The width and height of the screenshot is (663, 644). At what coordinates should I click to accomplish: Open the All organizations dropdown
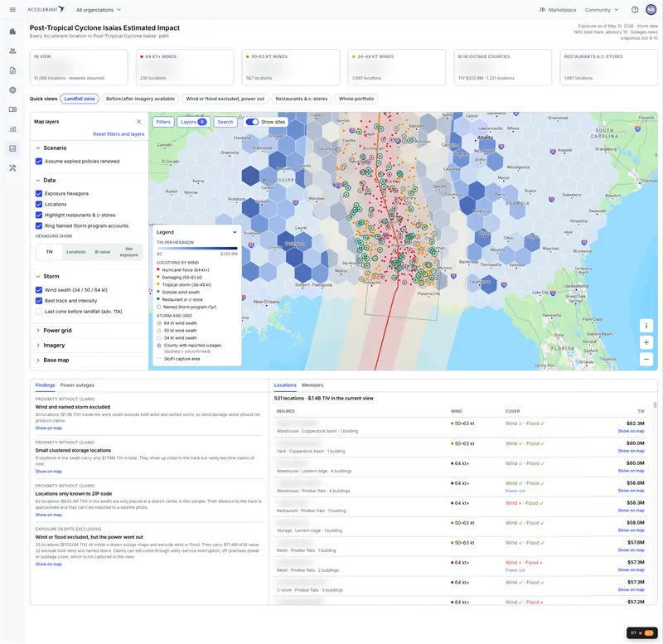point(99,10)
